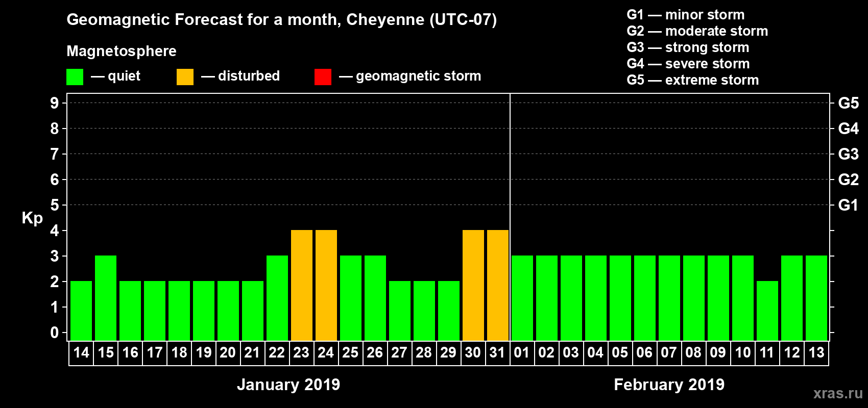The width and height of the screenshot is (868, 408).
Task: Click the short green bar for February 11
Action: pos(767,311)
